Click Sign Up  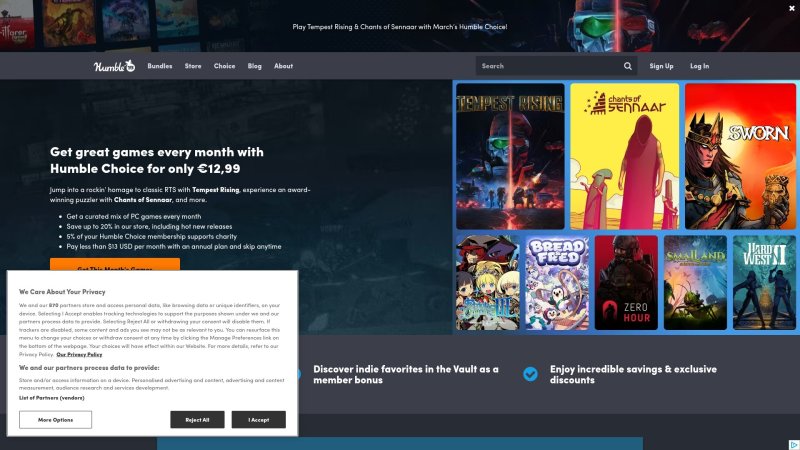coord(661,66)
